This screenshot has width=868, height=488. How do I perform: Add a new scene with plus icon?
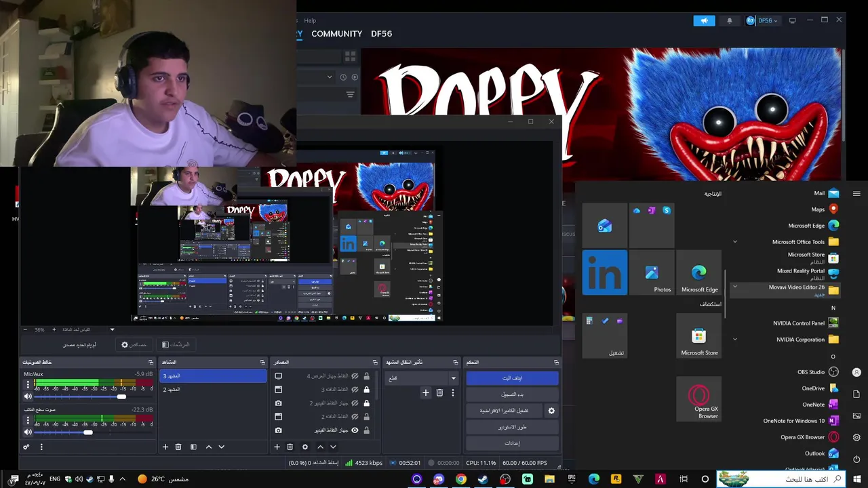165,447
